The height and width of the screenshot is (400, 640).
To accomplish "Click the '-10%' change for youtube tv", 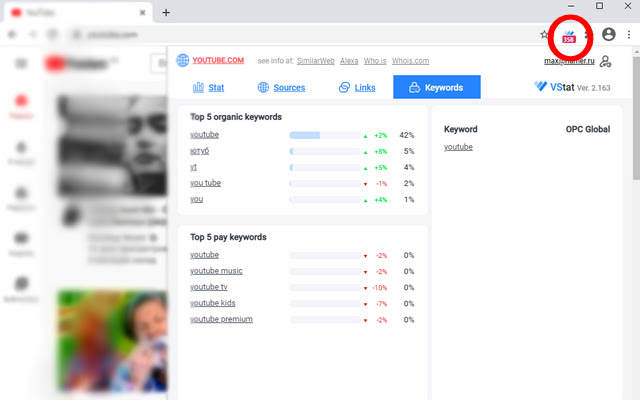I will (380, 288).
